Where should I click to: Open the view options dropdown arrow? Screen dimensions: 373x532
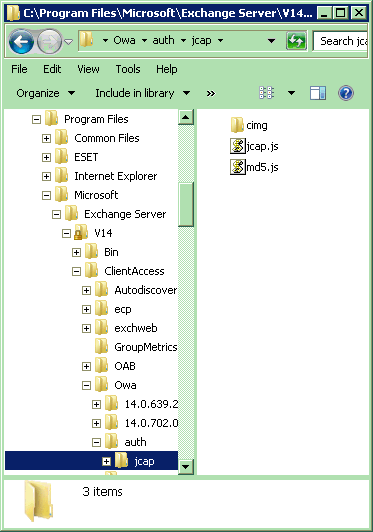[x=291, y=93]
